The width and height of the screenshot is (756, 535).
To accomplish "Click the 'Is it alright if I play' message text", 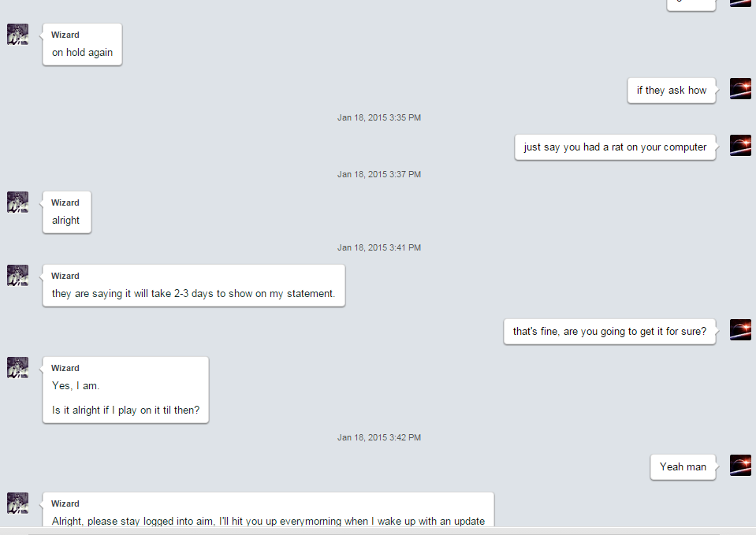I will coord(125,411).
